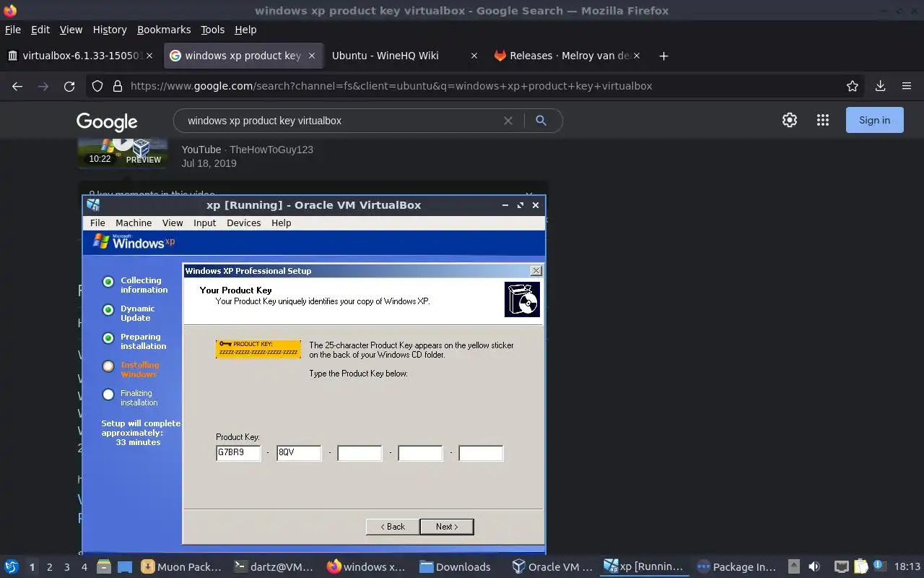Viewport: 924px width, 578px height.
Task: Open the taskbar application launcher icon
Action: tap(12, 567)
